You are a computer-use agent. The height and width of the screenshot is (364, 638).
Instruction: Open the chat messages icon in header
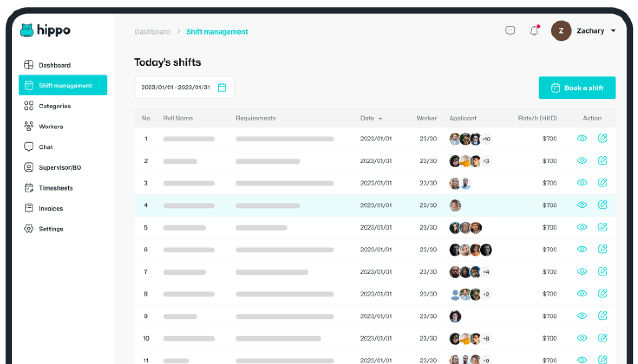pyautogui.click(x=510, y=31)
